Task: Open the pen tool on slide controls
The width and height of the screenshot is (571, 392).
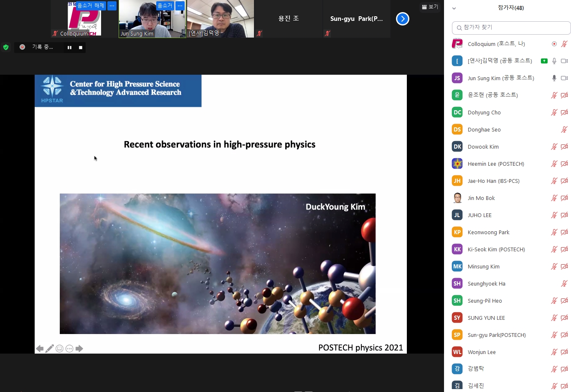Action: tap(50, 349)
